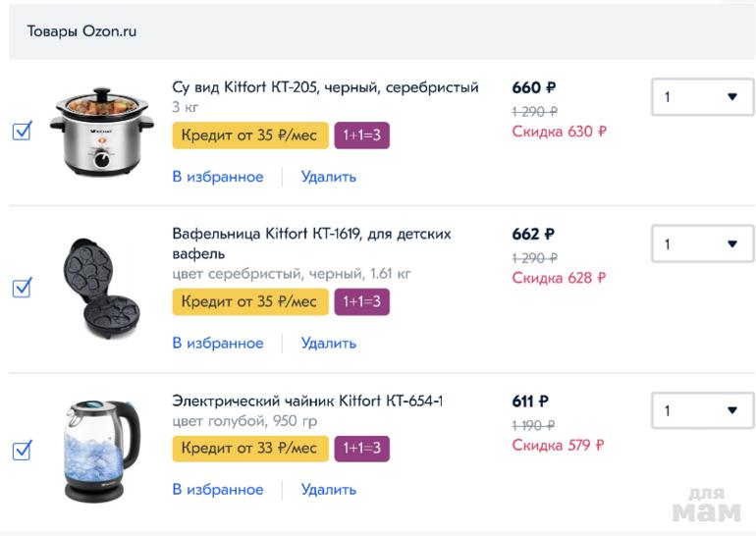Remove the slow cooker KT-205 from cart
This screenshot has width=756, height=536.
pos(329,177)
